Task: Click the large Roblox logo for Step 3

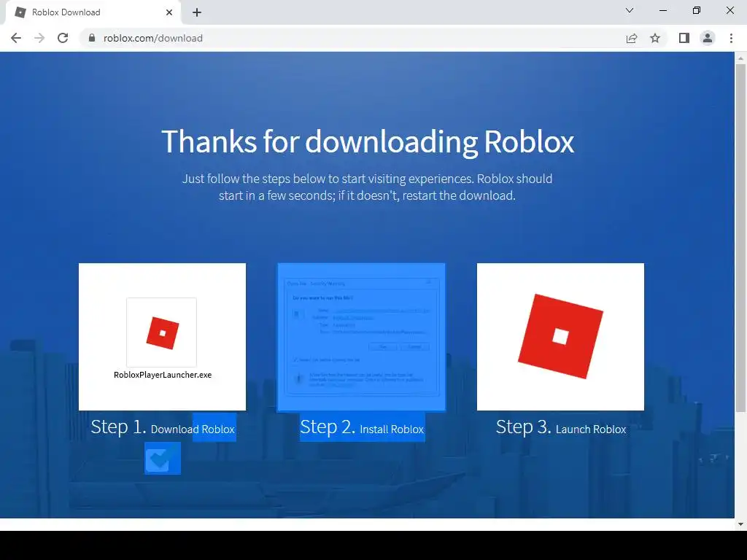Action: point(560,337)
